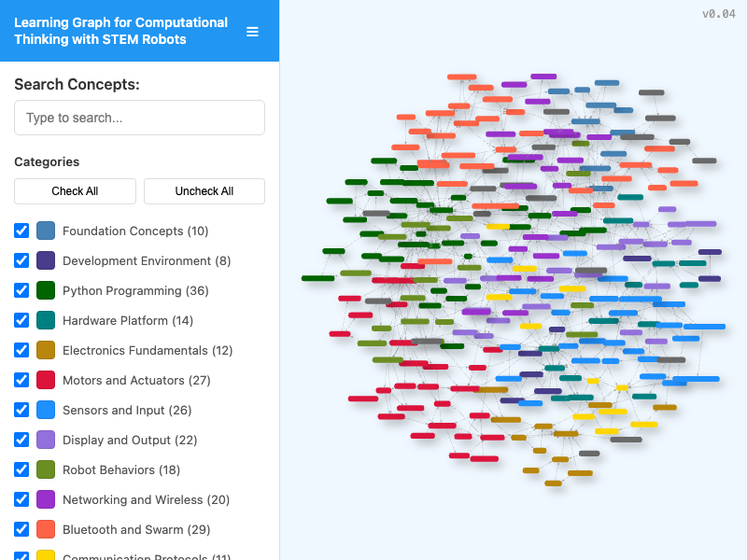Click the "Networking and Wireless (20)" label
Screen dimensions: 747x560
147,500
